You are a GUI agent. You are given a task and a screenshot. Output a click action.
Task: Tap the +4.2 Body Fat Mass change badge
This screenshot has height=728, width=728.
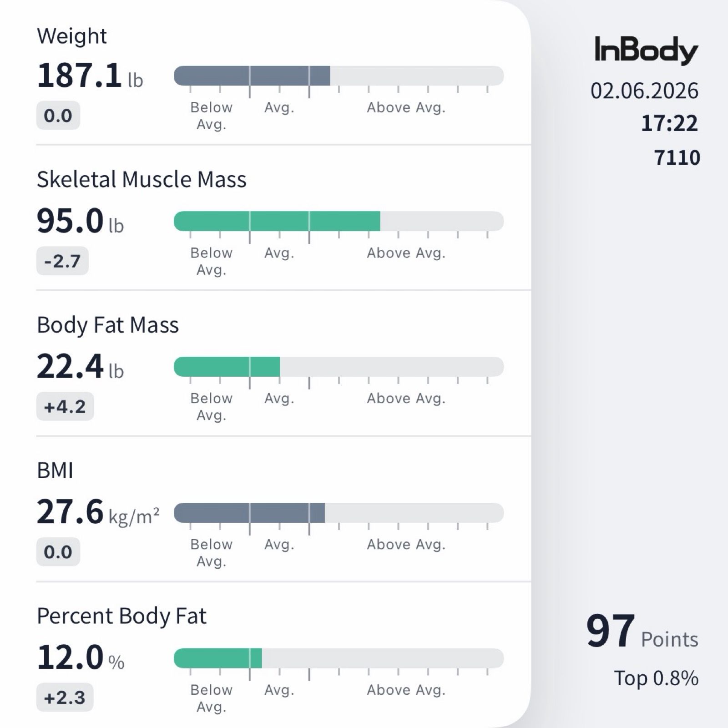[x=65, y=407]
